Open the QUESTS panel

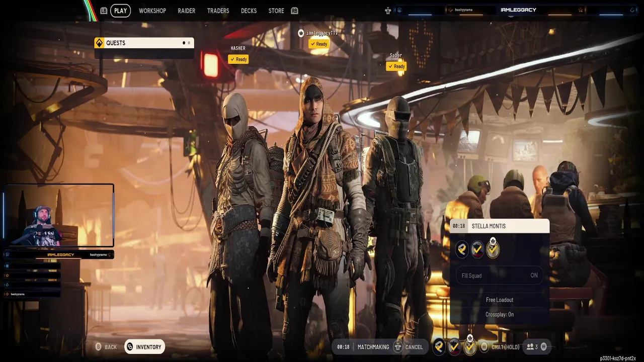tap(144, 43)
